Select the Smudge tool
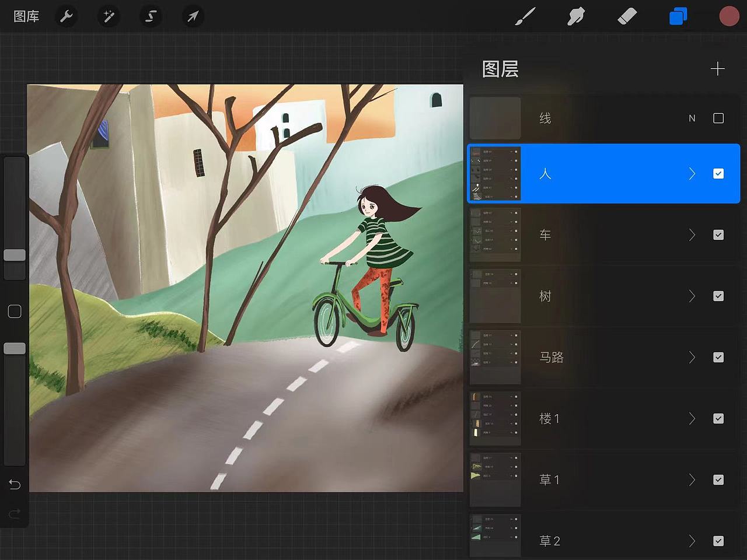747x560 pixels. point(576,16)
